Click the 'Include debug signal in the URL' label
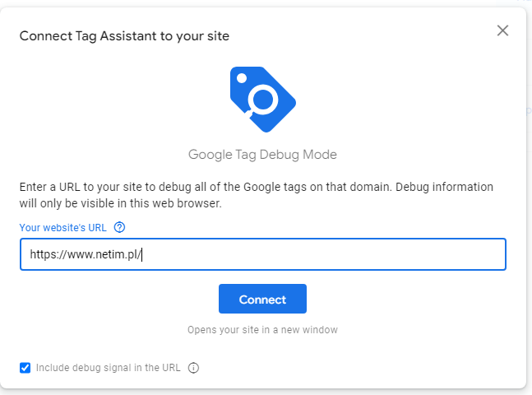Screen dimensions: 532x395 click(109, 368)
